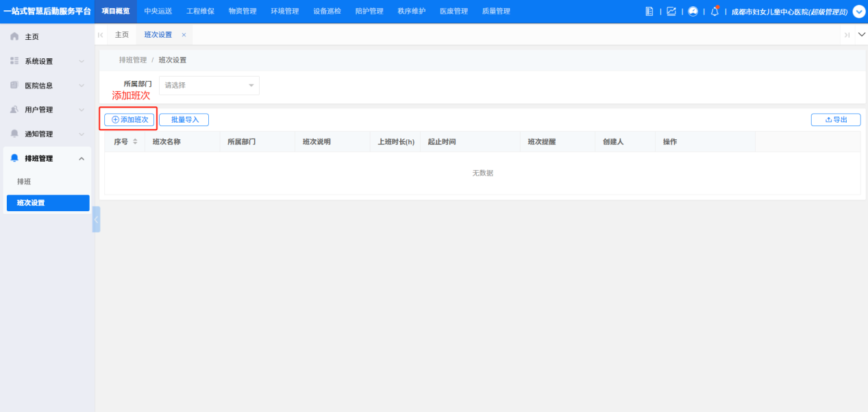
Task: Open the 质量管理 top menu
Action: [496, 12]
